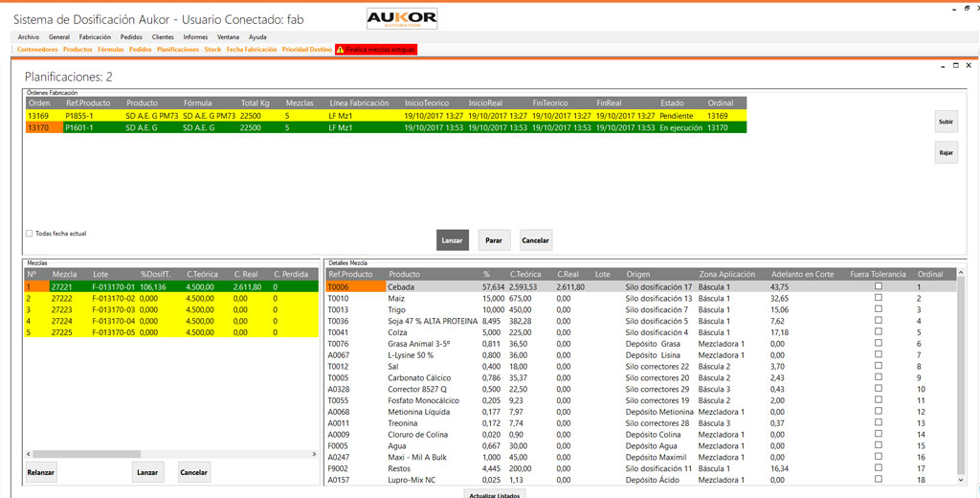Image resolution: width=980 pixels, height=498 pixels.
Task: Click Cancelar under Órdenes Fabricación
Action: [536, 240]
